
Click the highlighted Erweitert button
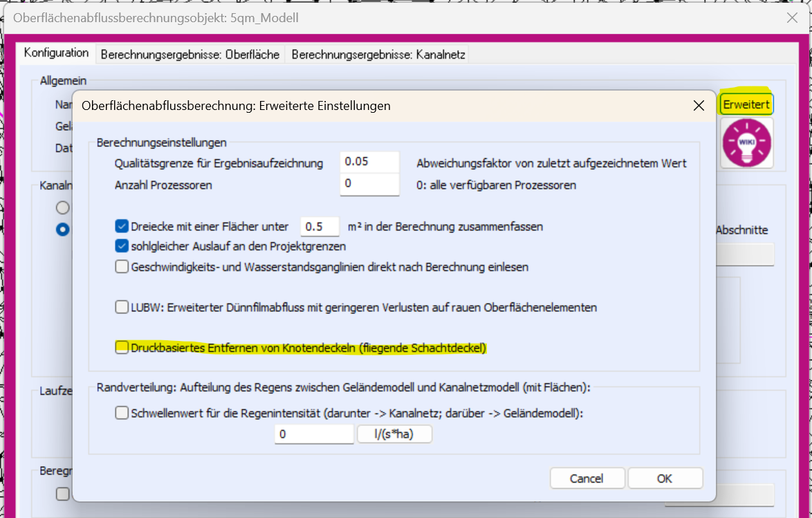(x=746, y=104)
